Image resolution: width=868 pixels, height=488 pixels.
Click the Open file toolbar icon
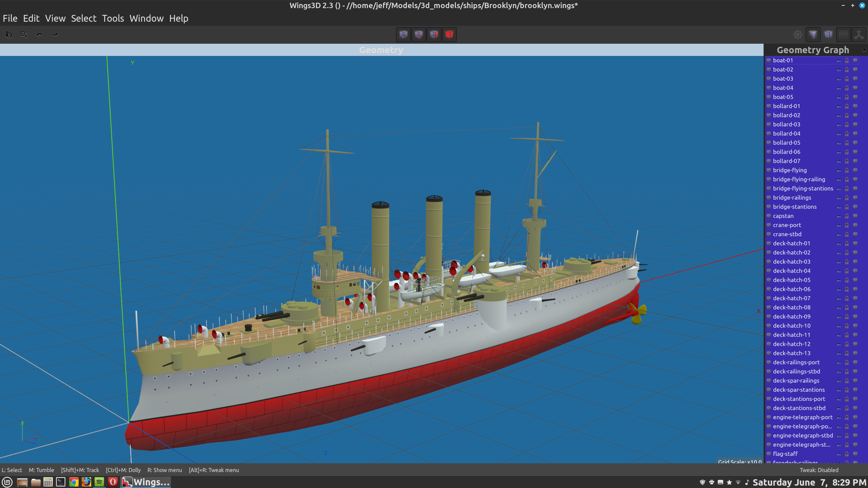tap(9, 35)
